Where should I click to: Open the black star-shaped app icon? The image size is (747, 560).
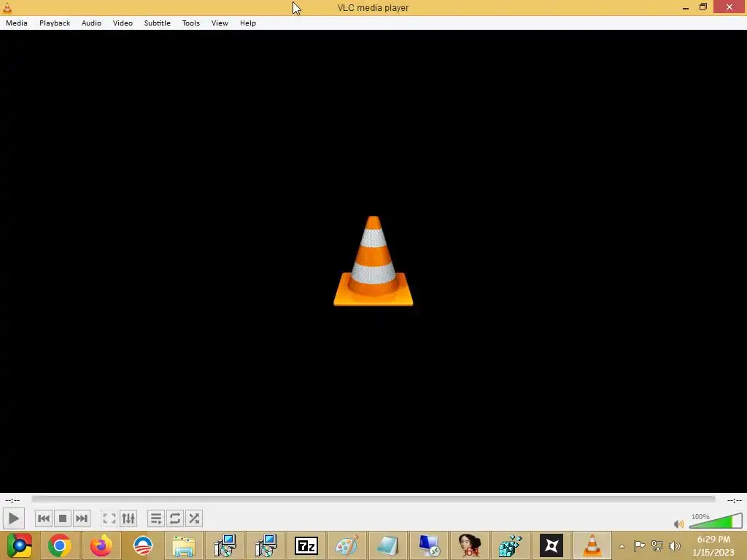[x=551, y=545]
